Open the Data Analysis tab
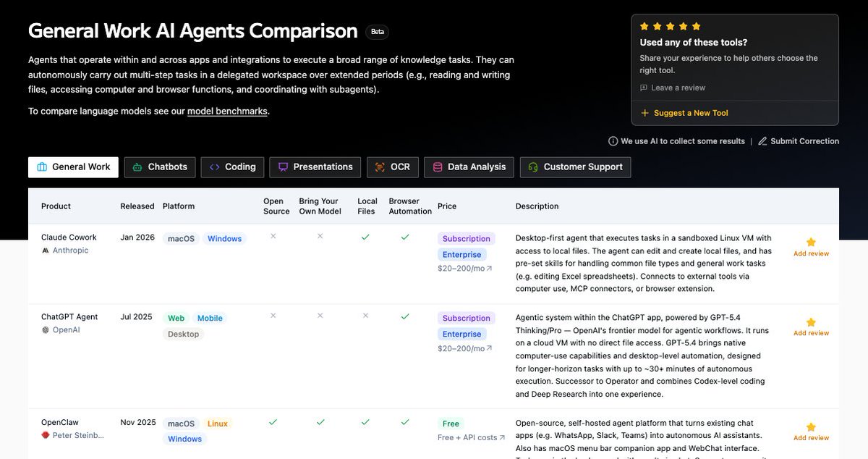This screenshot has height=459, width=868. coord(469,167)
